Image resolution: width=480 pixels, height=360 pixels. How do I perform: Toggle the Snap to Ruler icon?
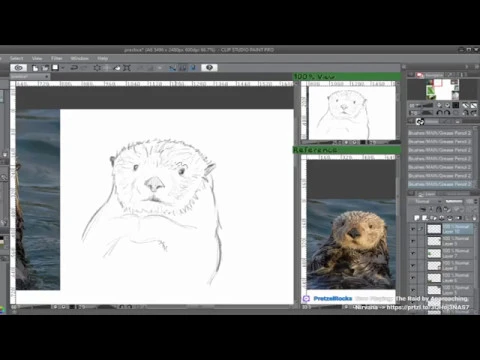[x=172, y=68]
